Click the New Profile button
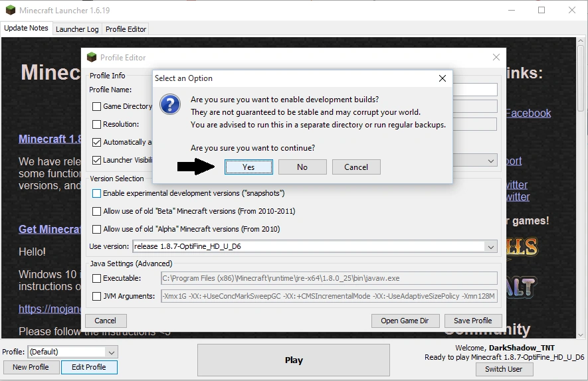Viewport: 588px width, 381px height. 31,367
